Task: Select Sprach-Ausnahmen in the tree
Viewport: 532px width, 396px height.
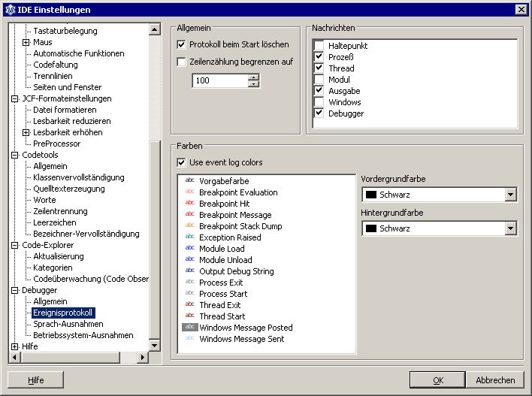Action: click(x=68, y=324)
